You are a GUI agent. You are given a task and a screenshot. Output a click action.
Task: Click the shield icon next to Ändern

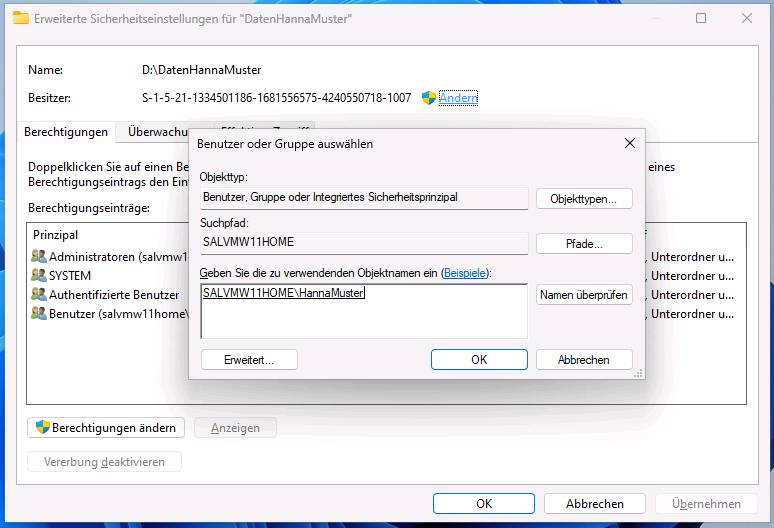coord(429,98)
